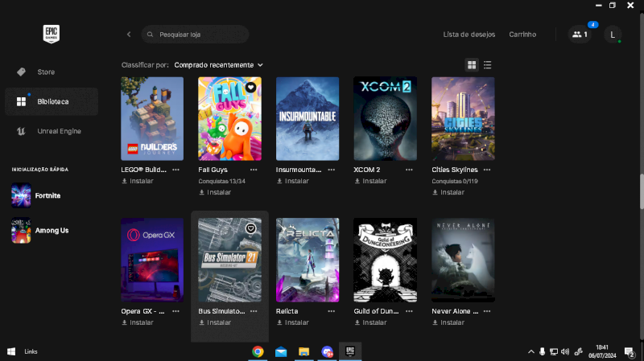The width and height of the screenshot is (644, 361).
Task: Toggle favorite heart on Fall Guys
Action: pos(251,87)
